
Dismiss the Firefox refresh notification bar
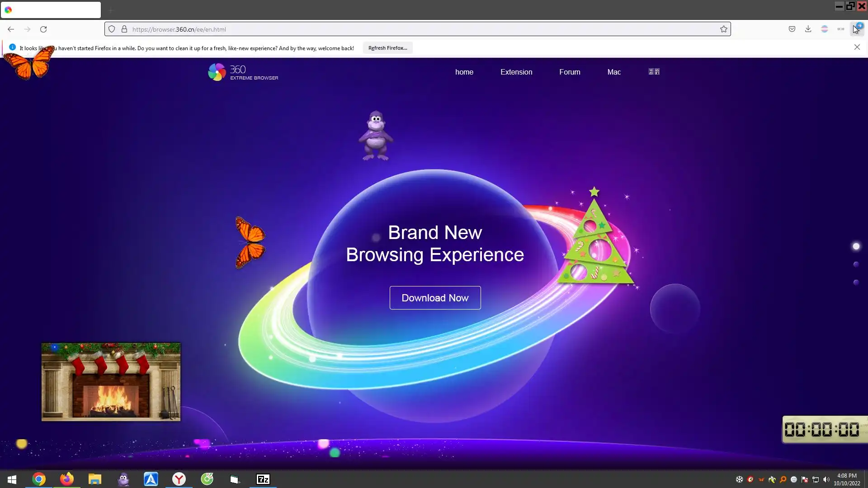click(857, 47)
